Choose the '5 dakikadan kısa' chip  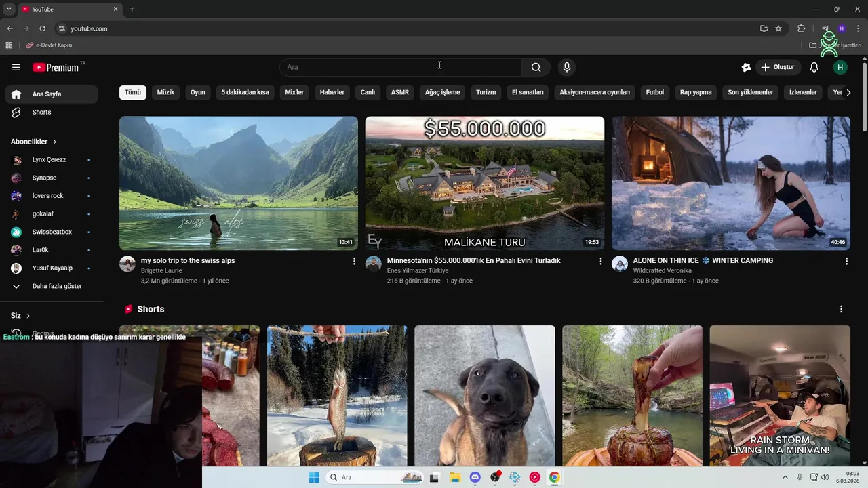coord(245,92)
